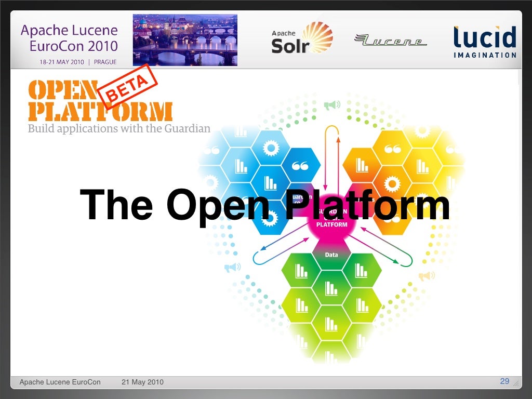
Task: Click the Lucid Imagination logo
Action: point(485,42)
